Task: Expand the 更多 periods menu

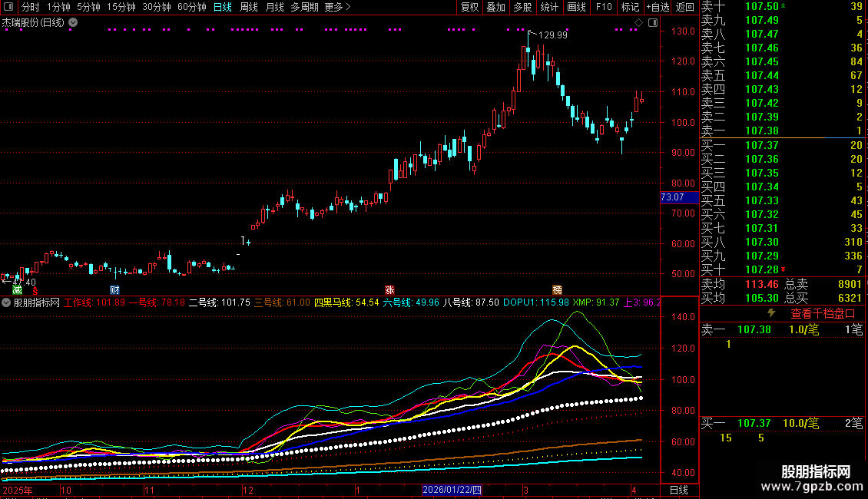Action: click(337, 7)
